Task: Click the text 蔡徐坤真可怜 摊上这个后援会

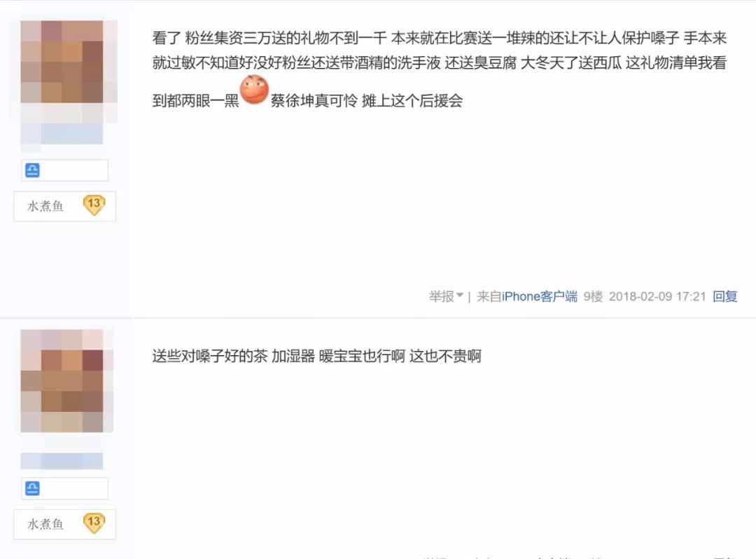Action: [366, 101]
